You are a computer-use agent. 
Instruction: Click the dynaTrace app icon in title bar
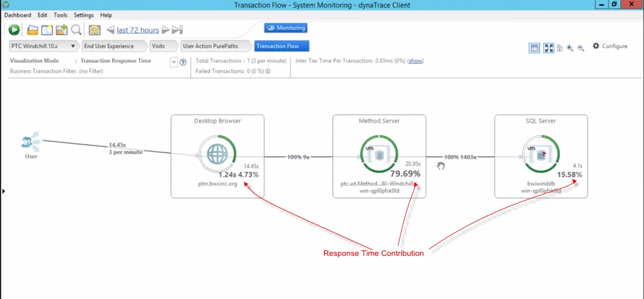point(6,4)
